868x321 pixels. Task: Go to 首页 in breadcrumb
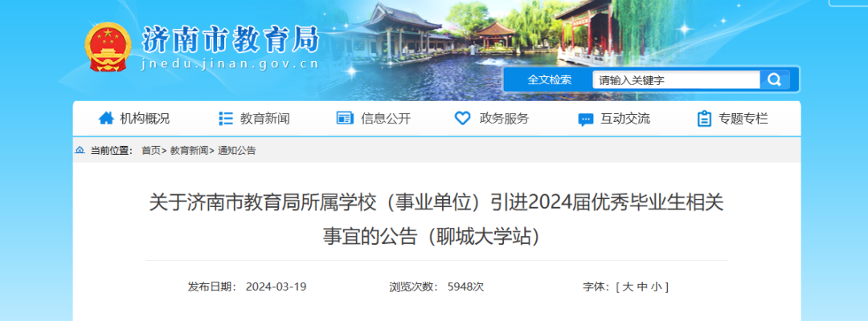click(x=151, y=150)
